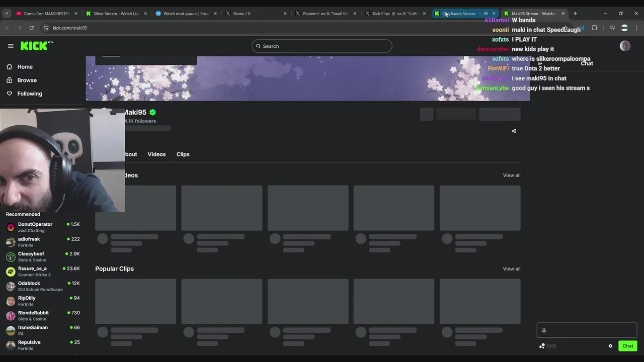Screen dimensions: 644x362
Task: Open the user avatar menu
Action: [x=625, y=46]
